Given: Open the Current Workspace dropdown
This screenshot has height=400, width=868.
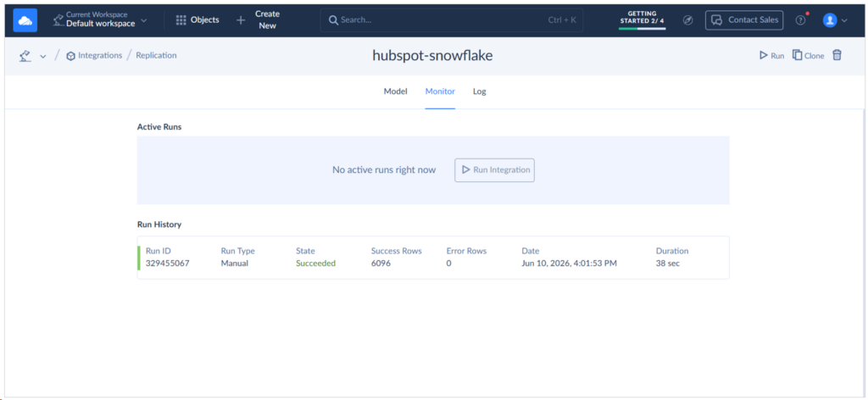Looking at the screenshot, I should [x=100, y=20].
